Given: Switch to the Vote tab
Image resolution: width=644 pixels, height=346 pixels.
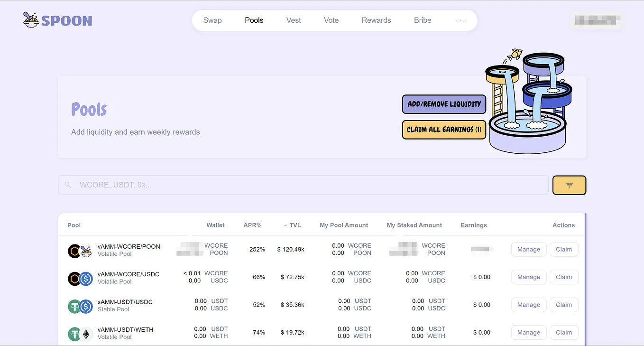Looking at the screenshot, I should point(331,20).
